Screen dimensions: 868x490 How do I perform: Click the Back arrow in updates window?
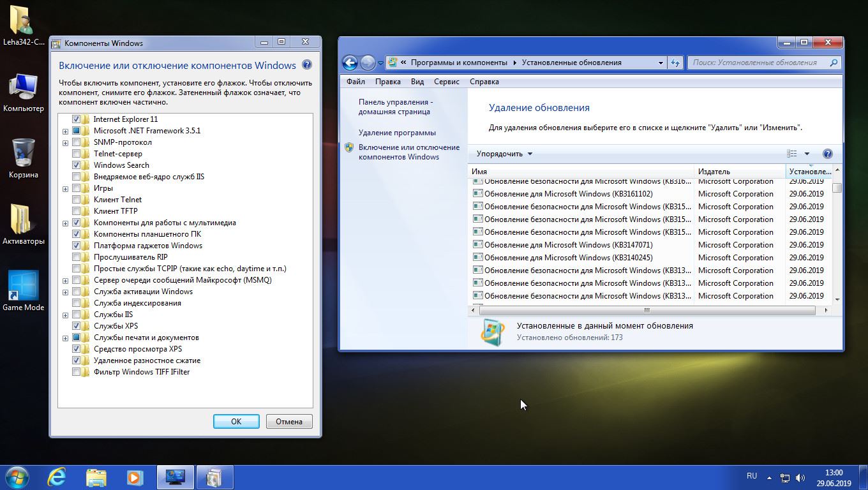[350, 63]
